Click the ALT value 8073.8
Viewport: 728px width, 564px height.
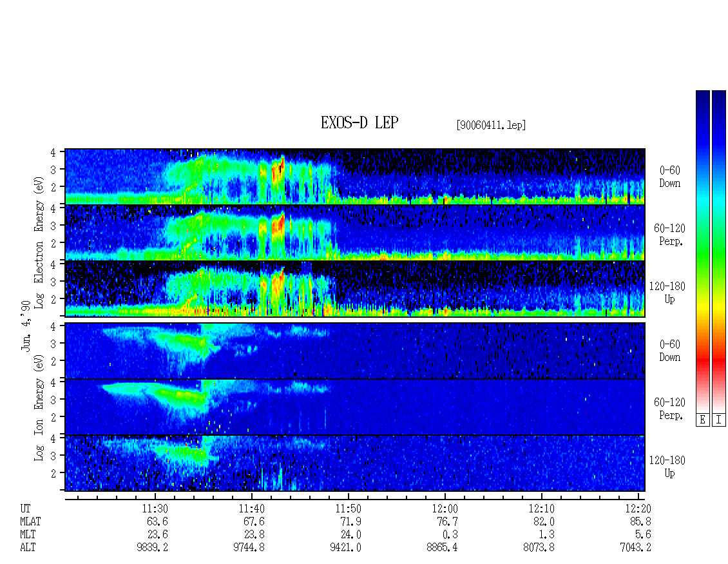[x=539, y=548]
